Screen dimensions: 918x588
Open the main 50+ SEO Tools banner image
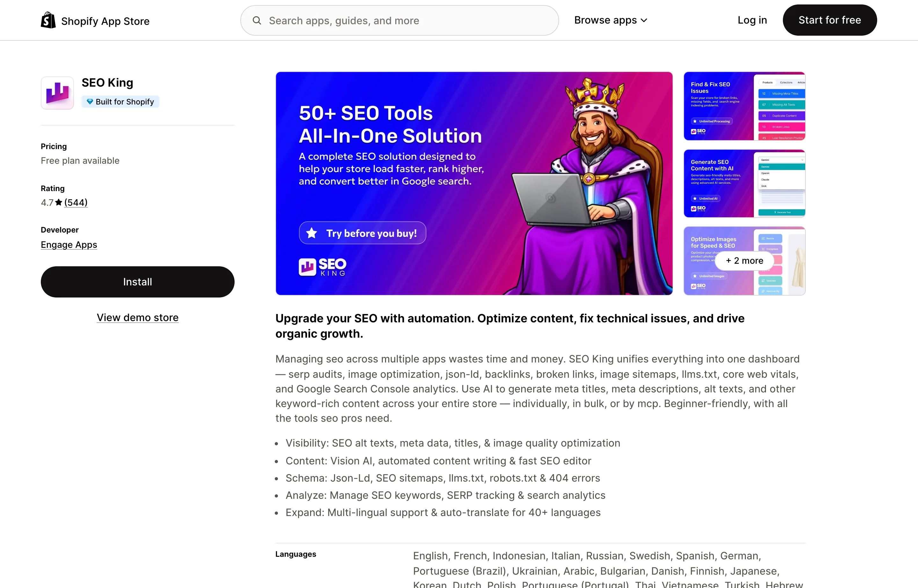(474, 183)
